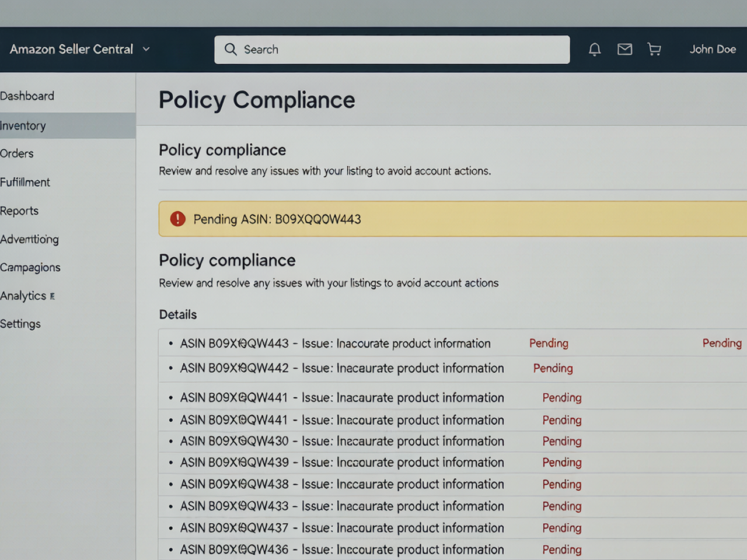This screenshot has height=560, width=747.
Task: Click the magnifying glass search icon
Action: 231,50
